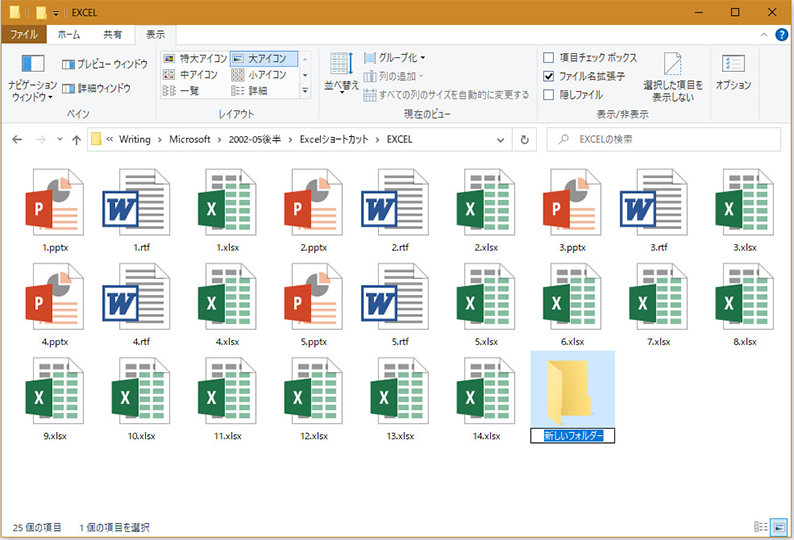Viewport: 794px width, 540px height.
Task: Choose medium icons (中アイコン) layout
Action: pyautogui.click(x=190, y=74)
